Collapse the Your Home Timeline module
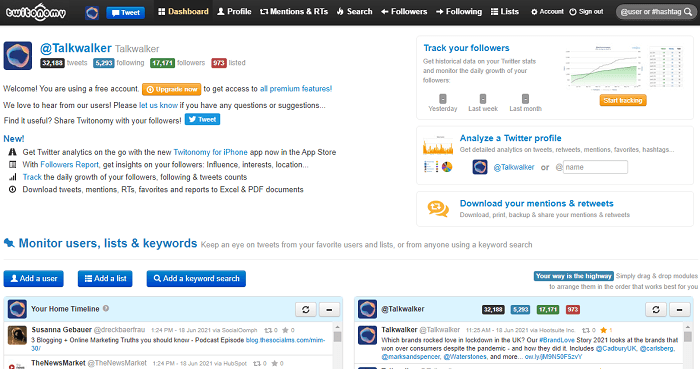 [329, 309]
